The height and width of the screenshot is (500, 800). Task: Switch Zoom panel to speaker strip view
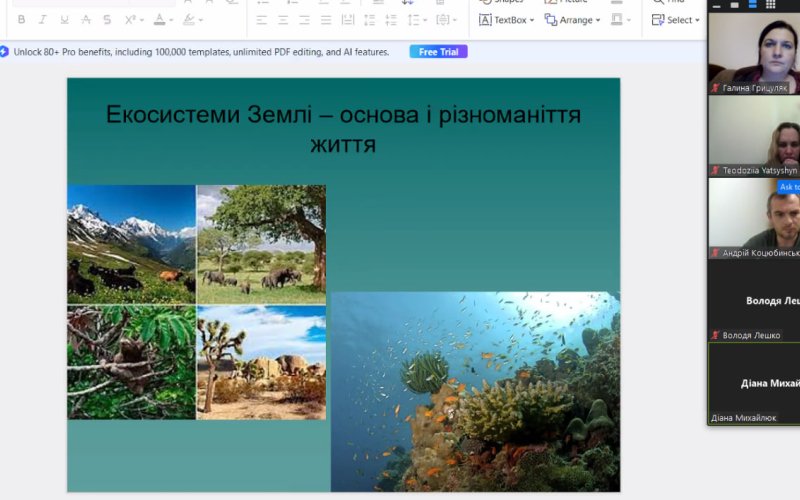pos(752,5)
